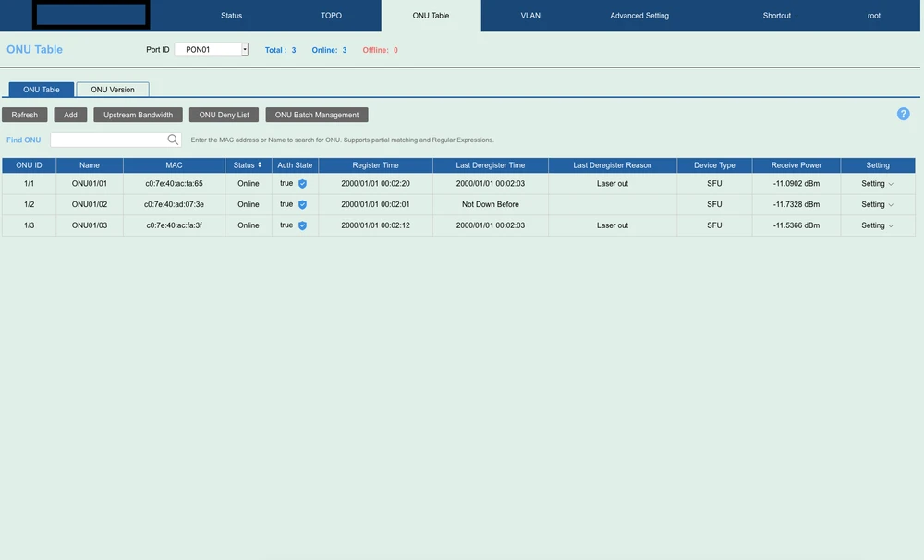
Task: Expand the Setting menu for ONU 1/1
Action: click(877, 184)
